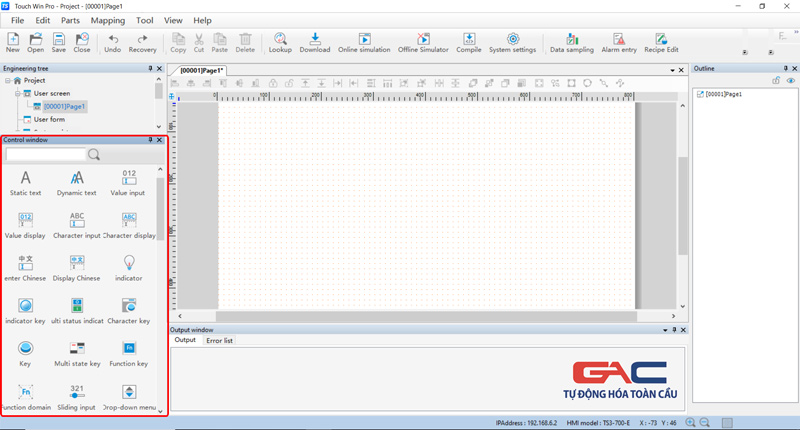Open the Tool menu

[144, 20]
